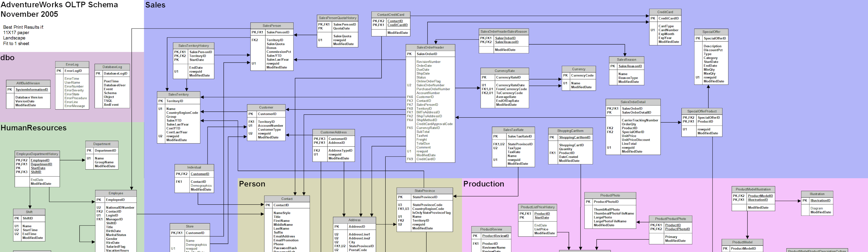Viewport: 868px width, 252px height.
Task: Click the XmlEvent column in DatabaseLog
Action: (x=111, y=105)
